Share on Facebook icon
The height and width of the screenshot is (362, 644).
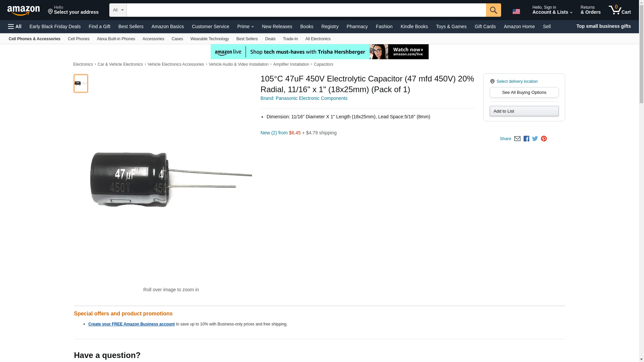(526, 139)
